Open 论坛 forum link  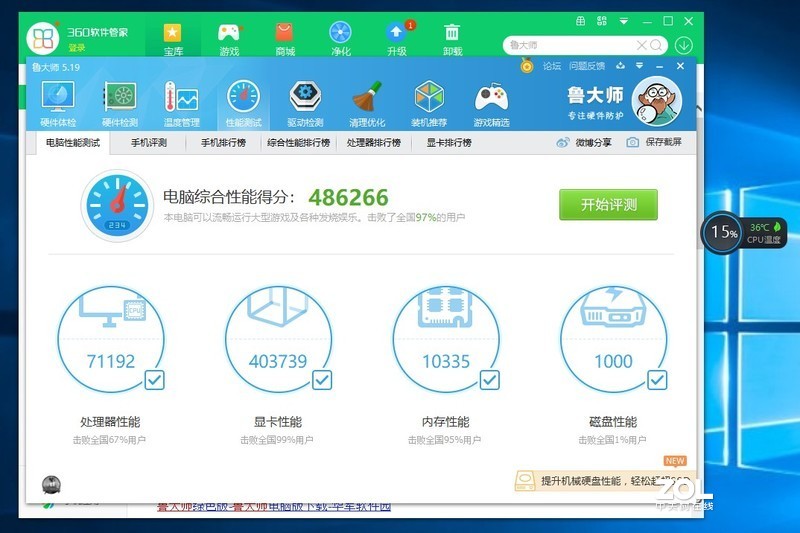(552, 66)
